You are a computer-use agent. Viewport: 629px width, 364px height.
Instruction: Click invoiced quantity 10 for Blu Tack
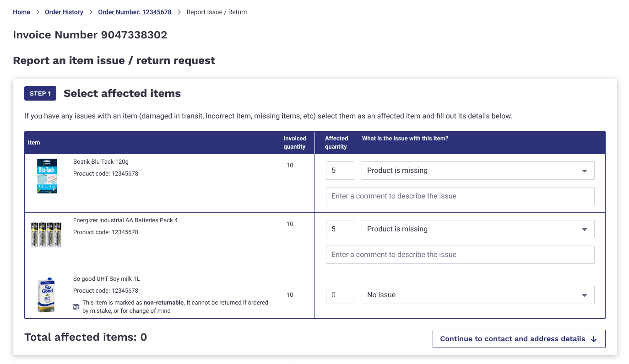point(290,166)
